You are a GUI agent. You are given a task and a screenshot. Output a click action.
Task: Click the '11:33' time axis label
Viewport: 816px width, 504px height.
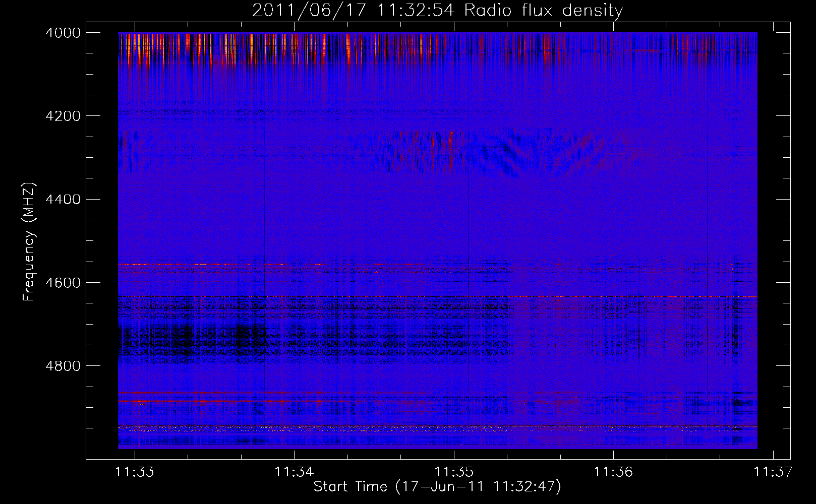[x=135, y=472]
